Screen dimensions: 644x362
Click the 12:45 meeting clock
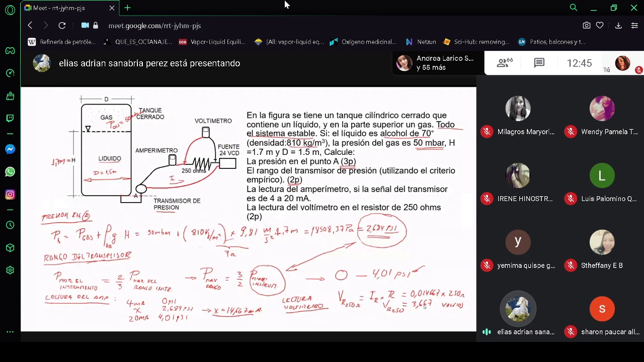click(x=579, y=63)
